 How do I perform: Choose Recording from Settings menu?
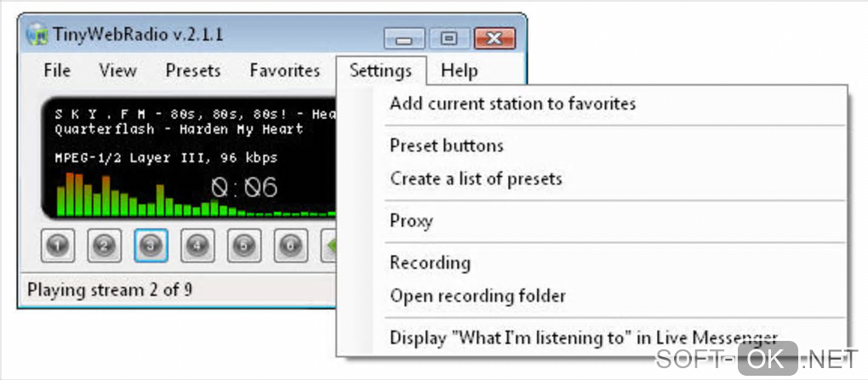(592, 263)
